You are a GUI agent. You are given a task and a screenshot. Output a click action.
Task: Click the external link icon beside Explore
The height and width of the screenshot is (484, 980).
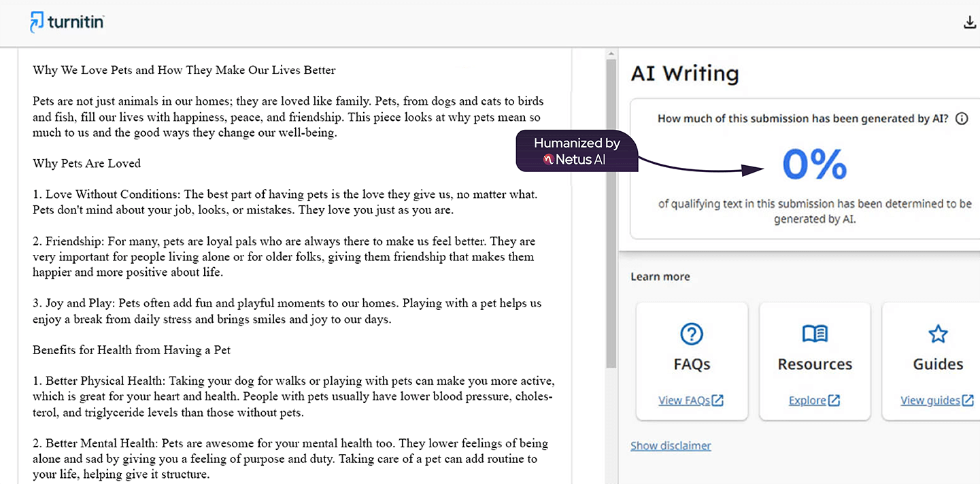pos(834,400)
